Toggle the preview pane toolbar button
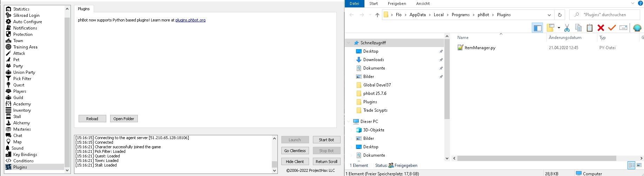The height and width of the screenshot is (176, 644). click(537, 28)
